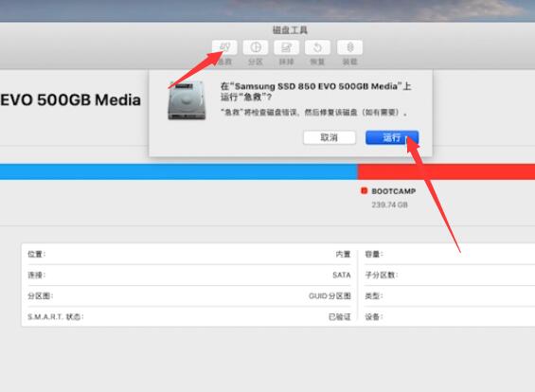Click the 磁盘工具 window title

290,30
